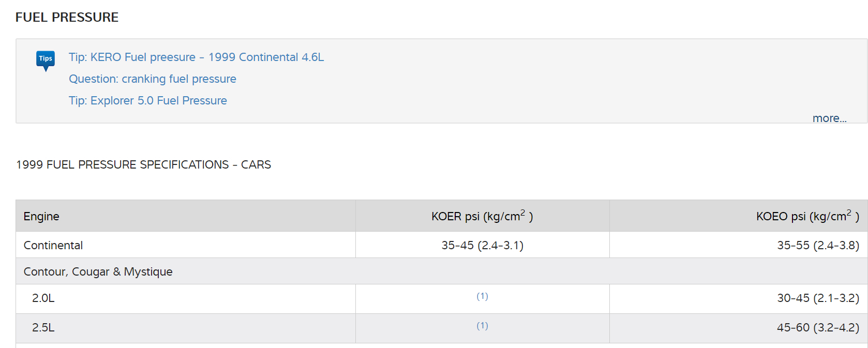Click the Continental KOEO value 35-55 (2.4-3.8)

(x=818, y=245)
